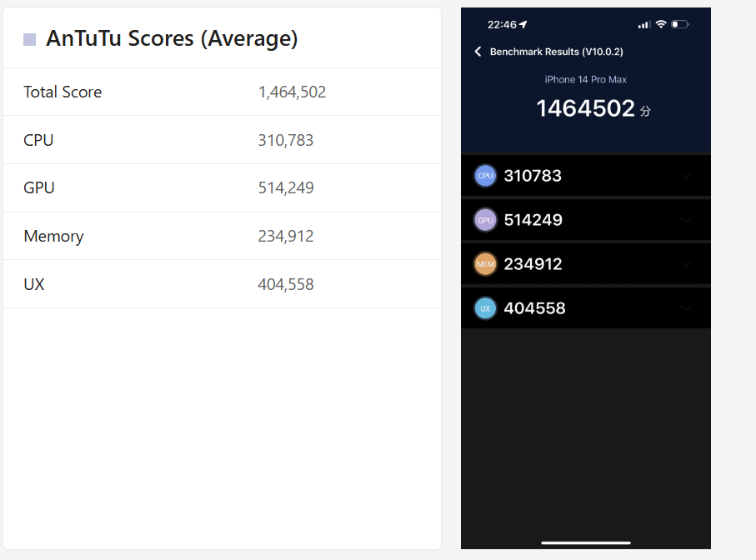Image resolution: width=756 pixels, height=560 pixels.
Task: Click the cellular signal bars icon
Action: point(643,24)
